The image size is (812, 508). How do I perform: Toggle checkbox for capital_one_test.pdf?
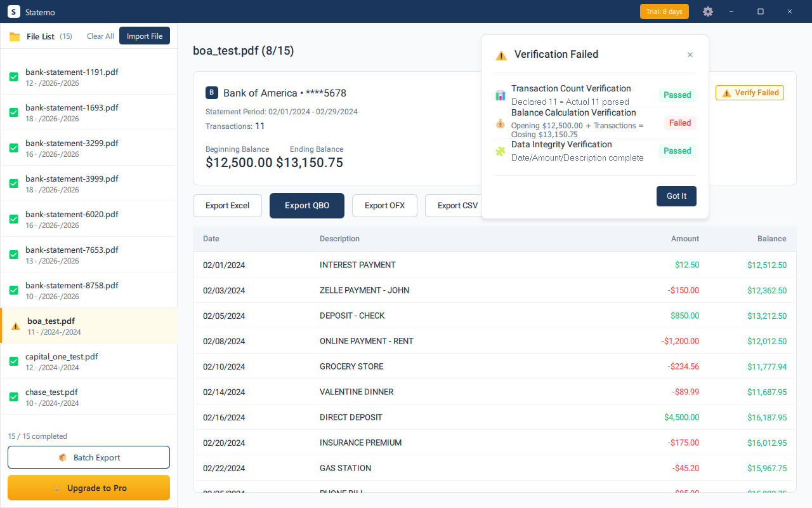(x=13, y=361)
